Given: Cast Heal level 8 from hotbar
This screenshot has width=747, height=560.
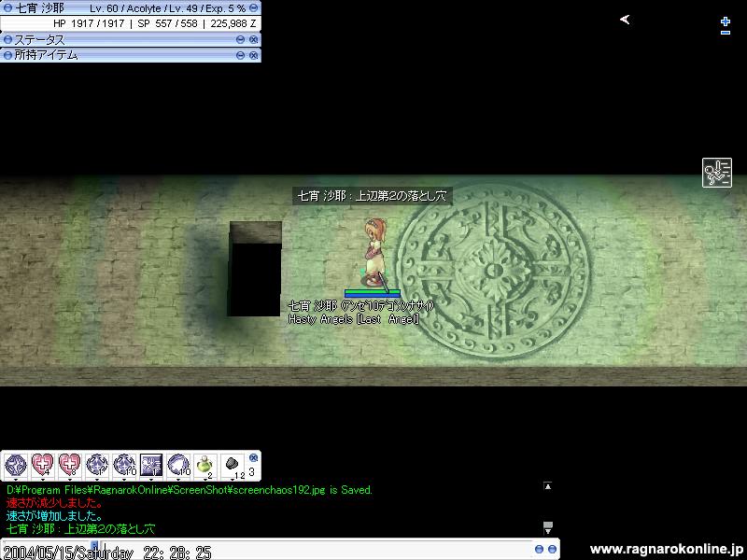Looking at the screenshot, I should [x=69, y=464].
